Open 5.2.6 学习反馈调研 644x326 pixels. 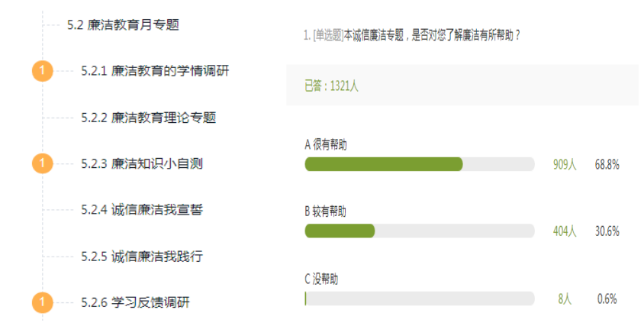tap(135, 302)
